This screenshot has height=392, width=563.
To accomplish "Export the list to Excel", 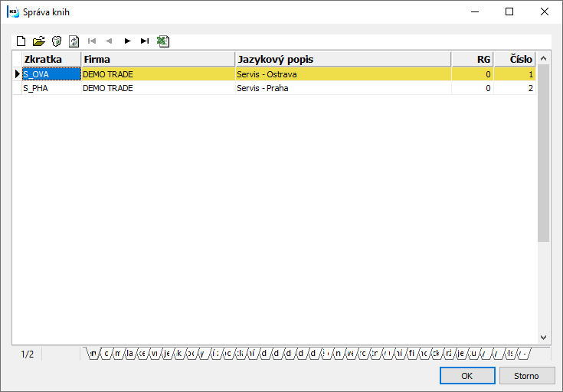I will [163, 41].
